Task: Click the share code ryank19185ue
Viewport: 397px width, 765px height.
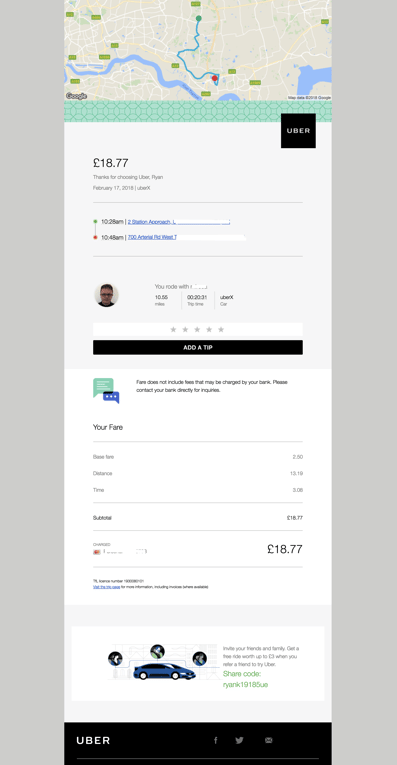Action: pos(245,684)
